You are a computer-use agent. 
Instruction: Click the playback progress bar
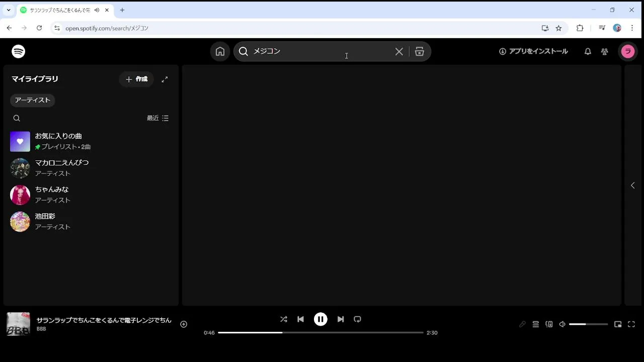pos(320,333)
